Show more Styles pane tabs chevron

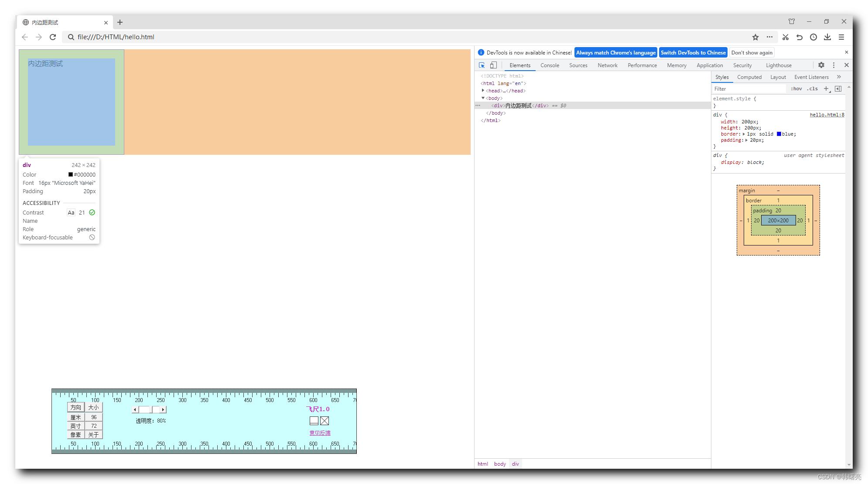pyautogui.click(x=839, y=77)
